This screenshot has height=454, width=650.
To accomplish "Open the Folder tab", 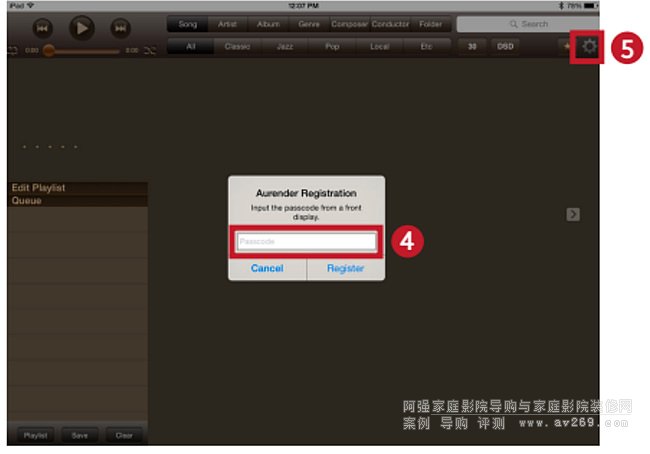I will [430, 23].
